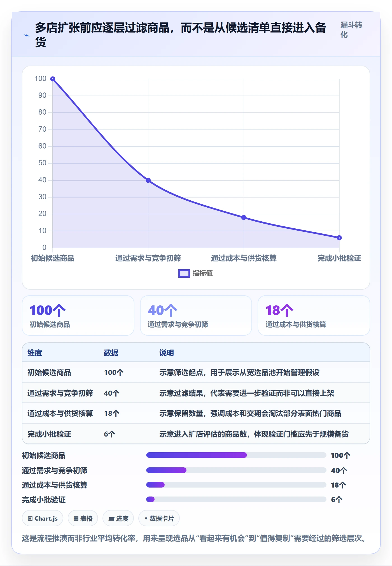Click the 说明 table column header
This screenshot has height=566, width=392.
tap(167, 353)
